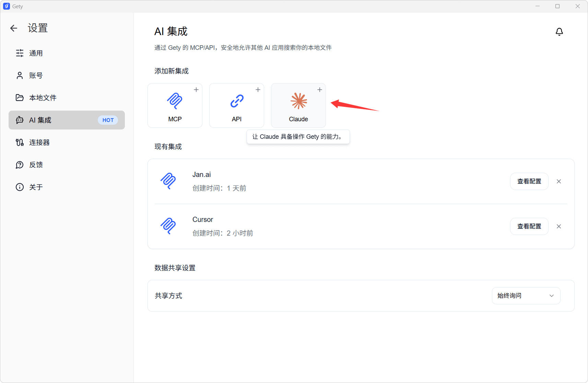Click the 通用 sliders icon
588x383 pixels.
(x=20, y=53)
